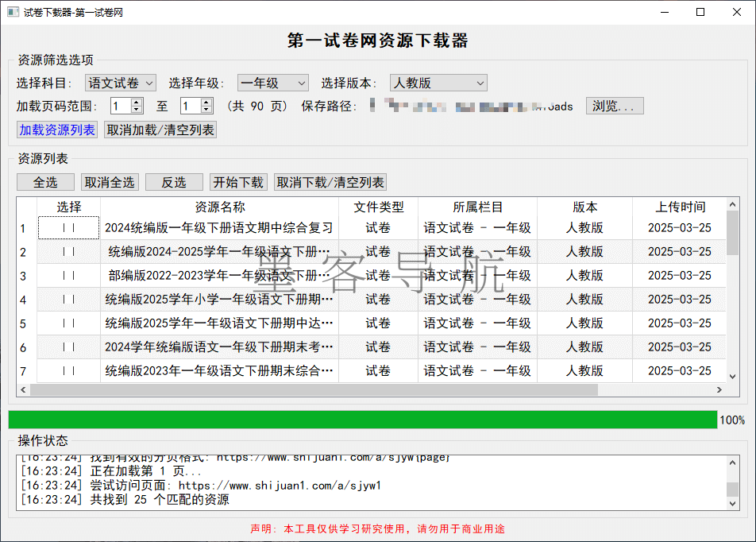This screenshot has height=542, width=756.
Task: Click table vertical scrollbar down arrow
Action: tap(732, 377)
